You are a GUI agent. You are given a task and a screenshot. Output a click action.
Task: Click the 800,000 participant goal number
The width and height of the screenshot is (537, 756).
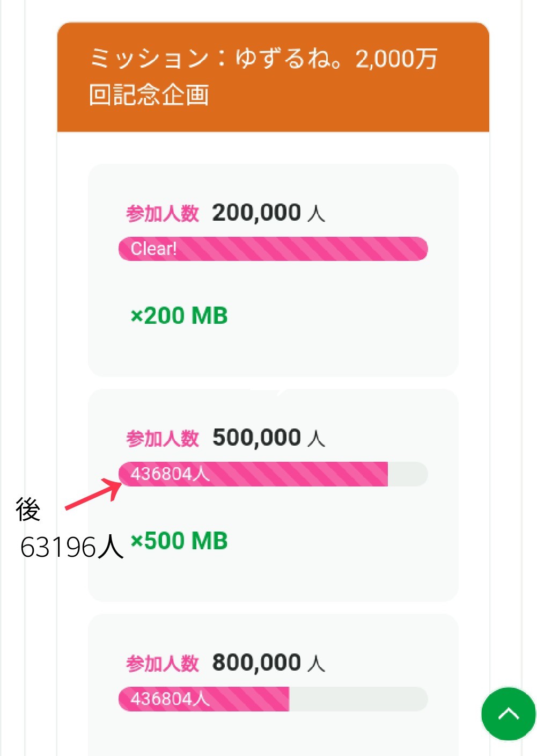tap(256, 663)
